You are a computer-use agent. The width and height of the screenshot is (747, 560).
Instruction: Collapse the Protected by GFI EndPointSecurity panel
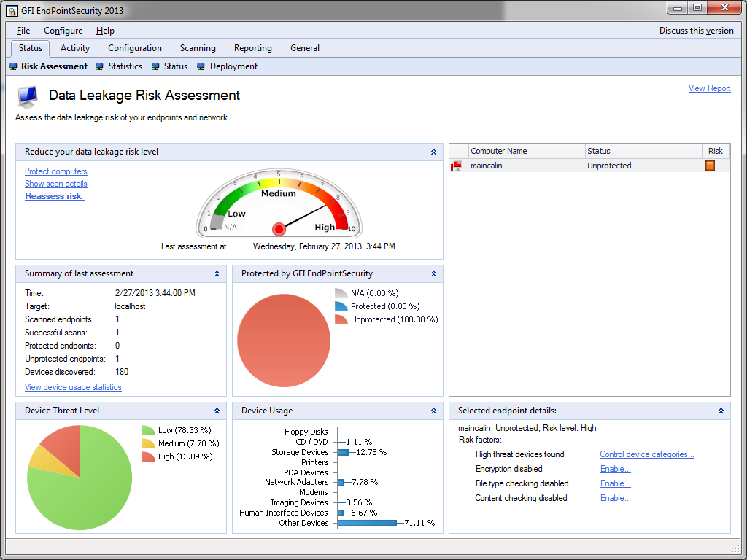[x=433, y=274]
